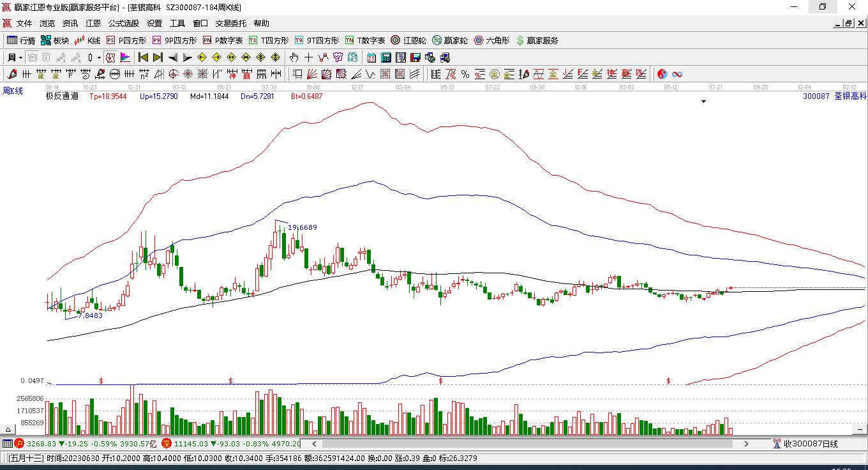The height and width of the screenshot is (470, 868).
Task: Click the yin-yang taiji icon
Action: (662, 74)
